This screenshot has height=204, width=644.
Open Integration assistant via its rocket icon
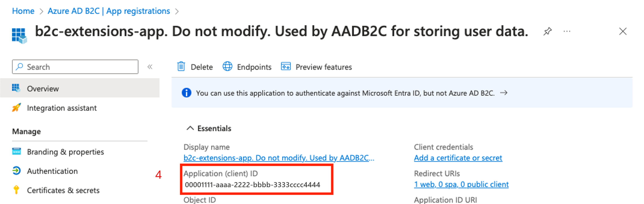(17, 108)
